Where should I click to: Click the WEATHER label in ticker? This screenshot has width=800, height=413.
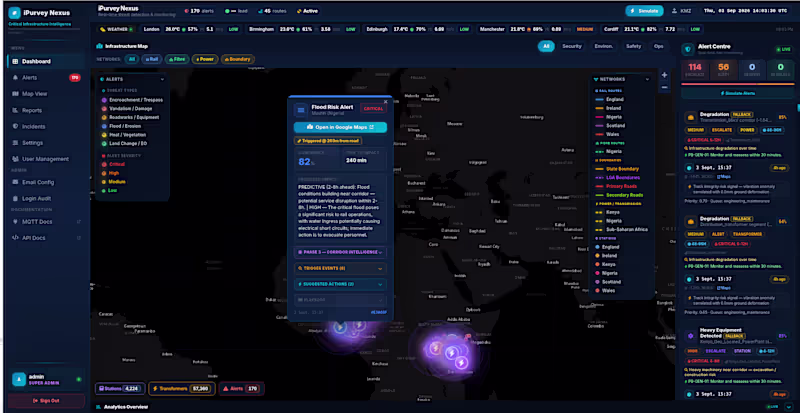pyautogui.click(x=116, y=30)
